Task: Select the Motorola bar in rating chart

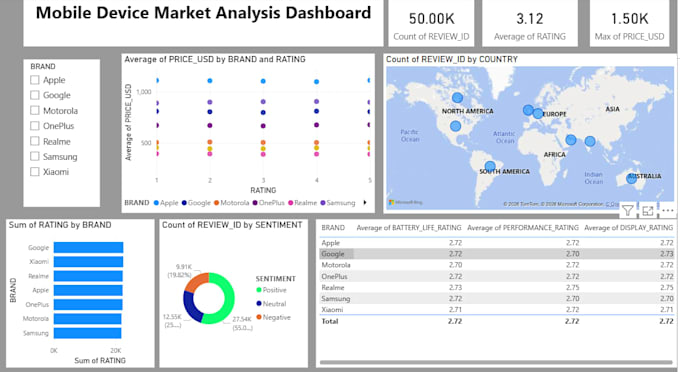Action: pyautogui.click(x=88, y=319)
